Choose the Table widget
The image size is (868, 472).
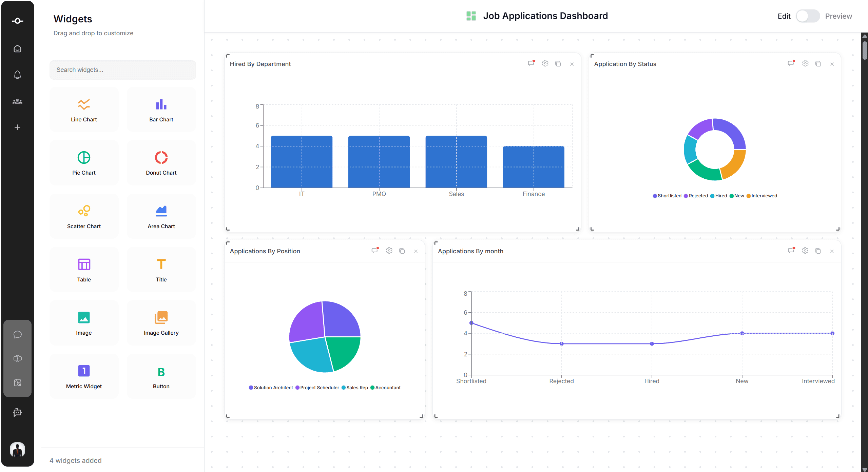[84, 270]
